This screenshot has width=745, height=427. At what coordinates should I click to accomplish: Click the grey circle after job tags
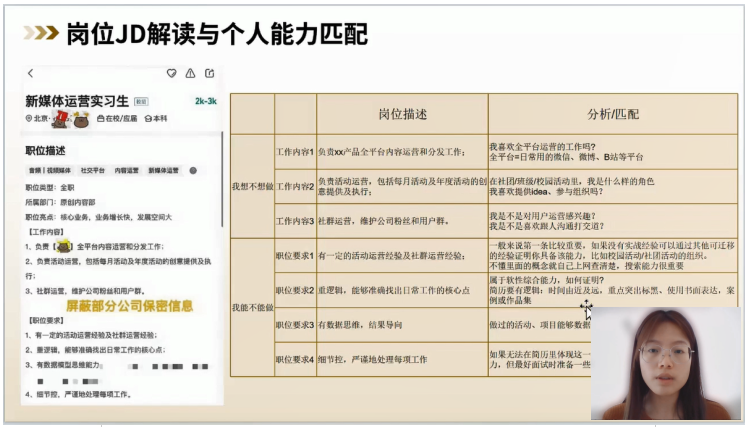(193, 170)
